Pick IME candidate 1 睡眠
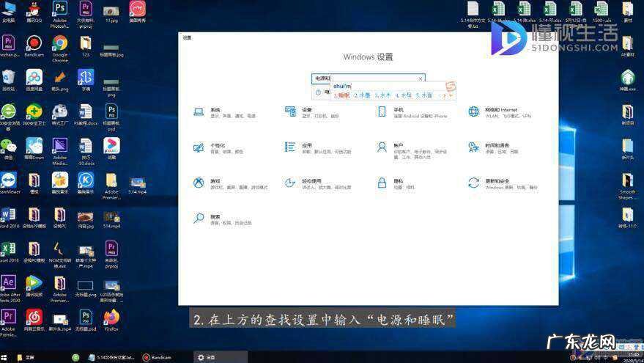This screenshot has width=644, height=363. point(341,95)
